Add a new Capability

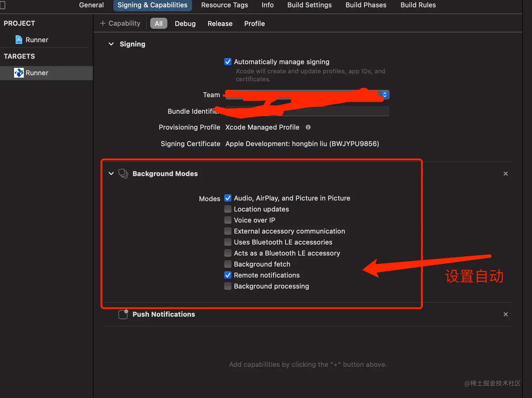pos(120,23)
